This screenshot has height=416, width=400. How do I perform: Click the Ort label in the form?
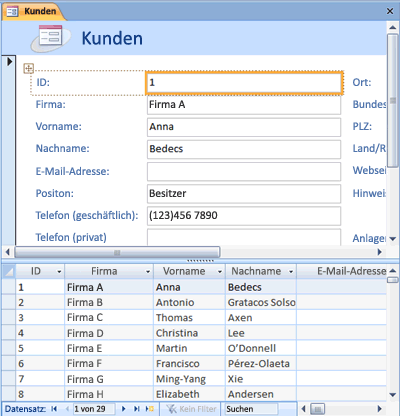[362, 82]
